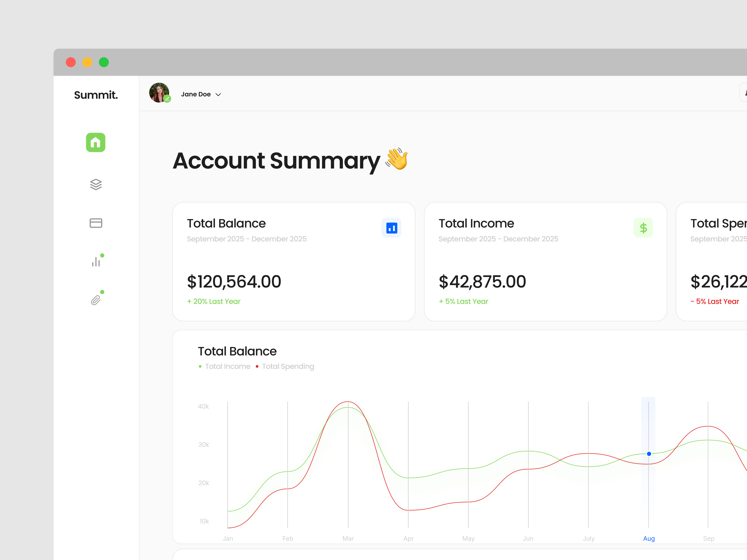This screenshot has width=747, height=560.
Task: Select the July label on chart axis
Action: coord(589,538)
